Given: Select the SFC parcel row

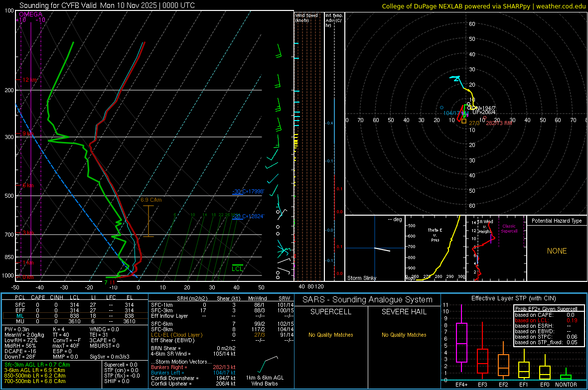Looking at the screenshot, I should coord(74,305).
